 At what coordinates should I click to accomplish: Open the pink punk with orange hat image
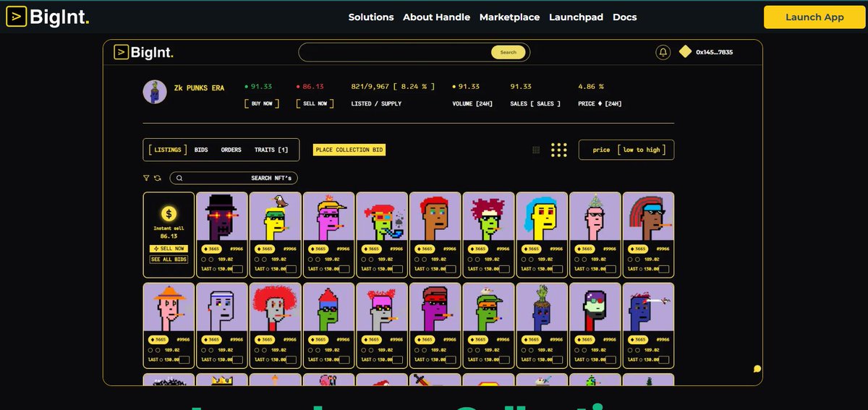(x=169, y=307)
